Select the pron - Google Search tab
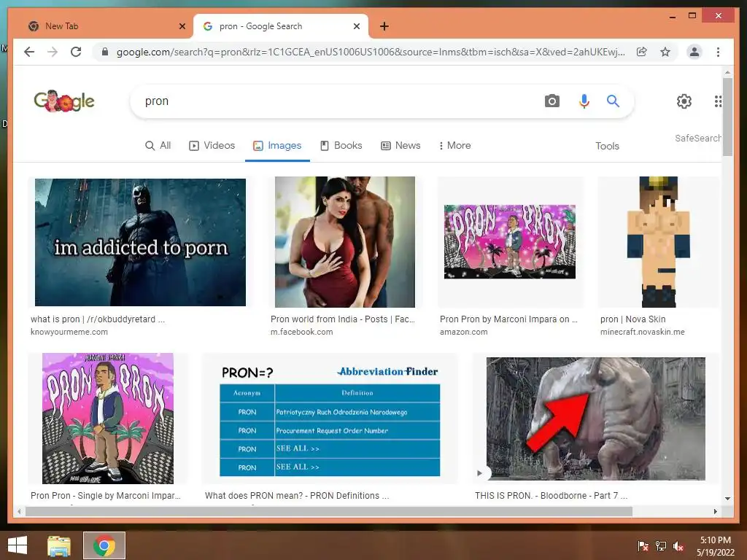 click(281, 26)
